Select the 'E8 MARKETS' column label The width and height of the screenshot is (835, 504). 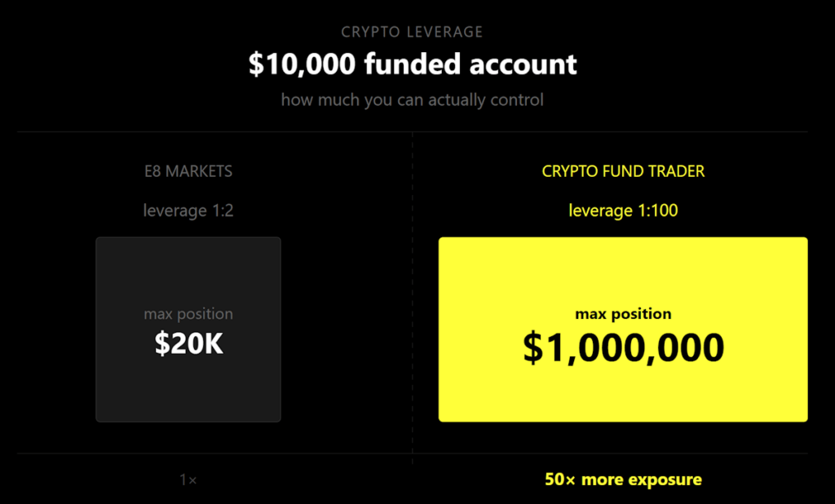(x=188, y=172)
